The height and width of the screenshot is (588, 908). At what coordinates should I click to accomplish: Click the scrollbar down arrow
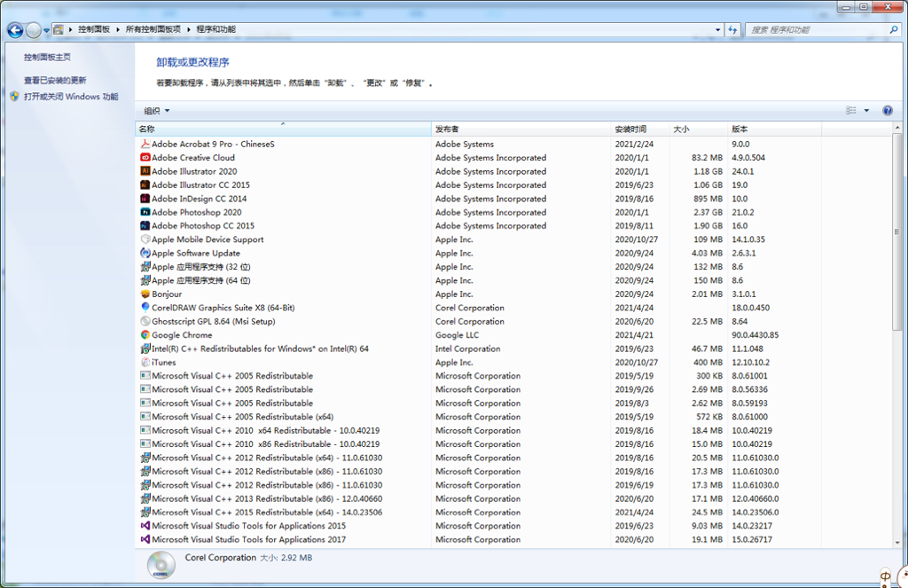pyautogui.click(x=897, y=543)
